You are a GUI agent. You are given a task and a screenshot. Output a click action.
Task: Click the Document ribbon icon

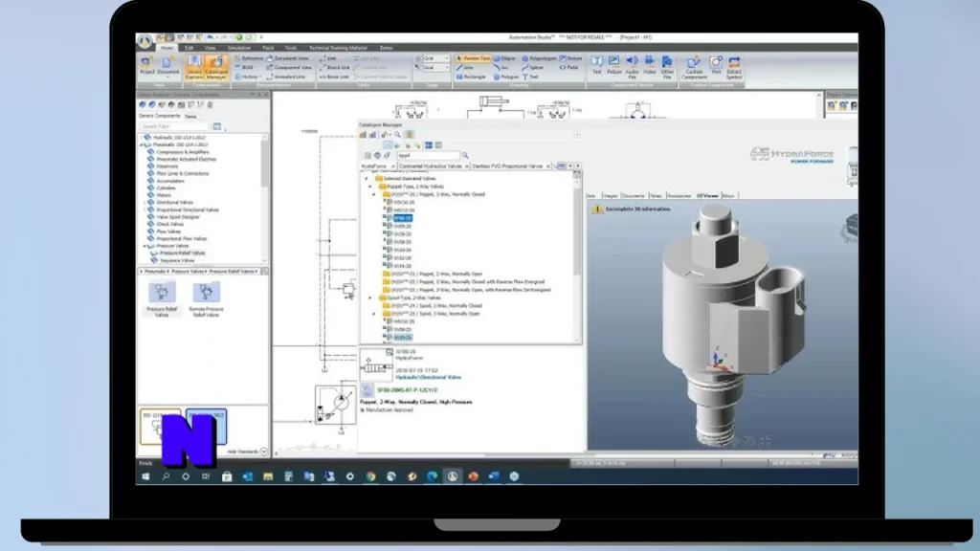(x=167, y=66)
